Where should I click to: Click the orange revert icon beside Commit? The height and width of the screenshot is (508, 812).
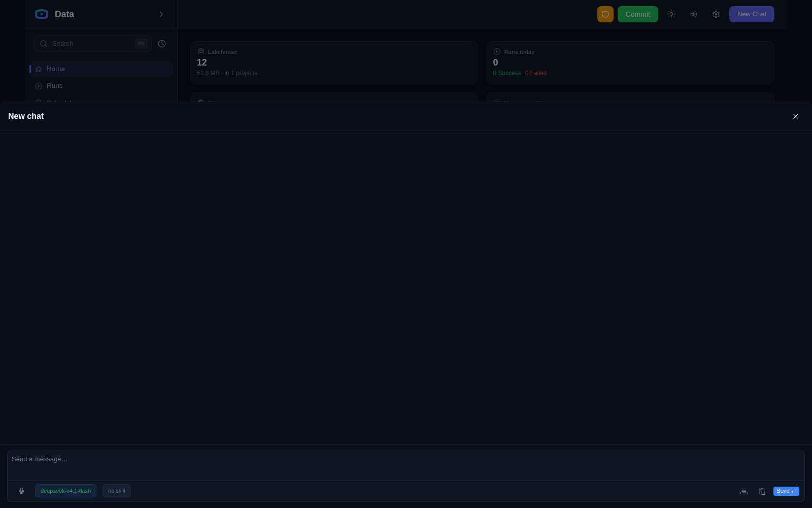point(605,14)
